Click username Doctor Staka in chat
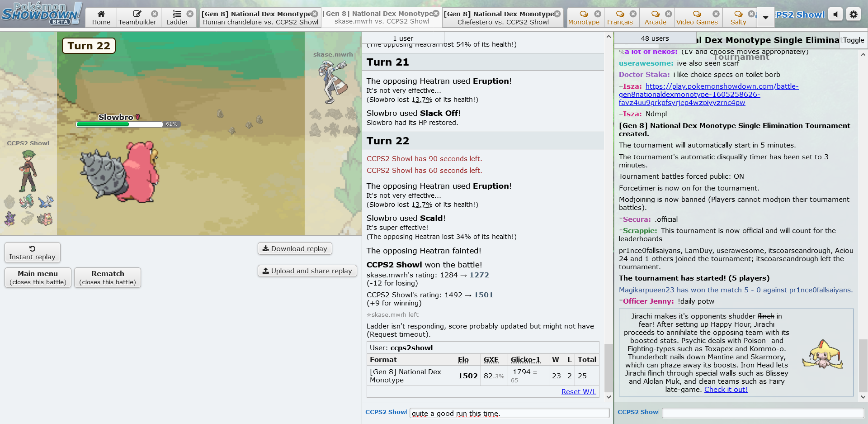Viewport: 868px width, 424px height. tap(644, 75)
